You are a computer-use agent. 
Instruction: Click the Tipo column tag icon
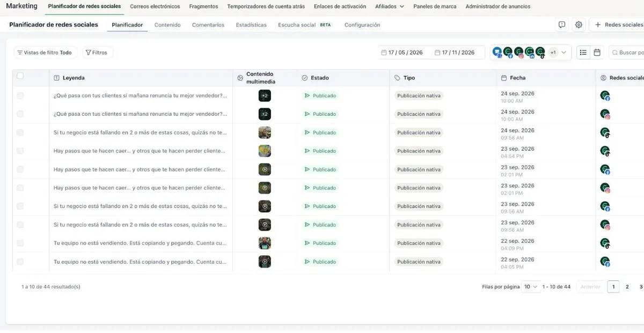pos(397,78)
